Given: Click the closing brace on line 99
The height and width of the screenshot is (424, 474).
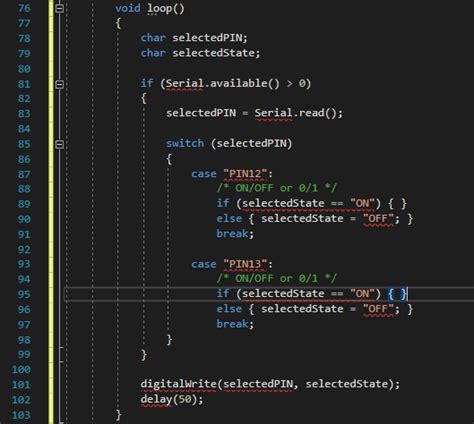Looking at the screenshot, I should click(x=144, y=355).
